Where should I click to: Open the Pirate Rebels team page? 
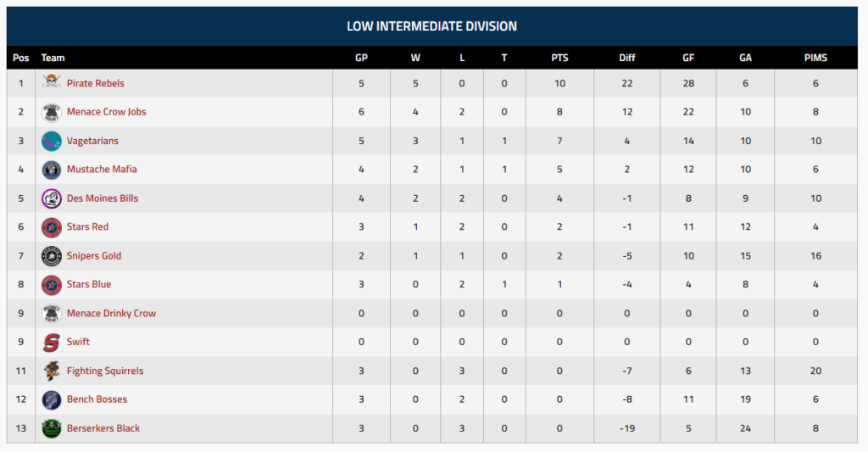tap(95, 83)
